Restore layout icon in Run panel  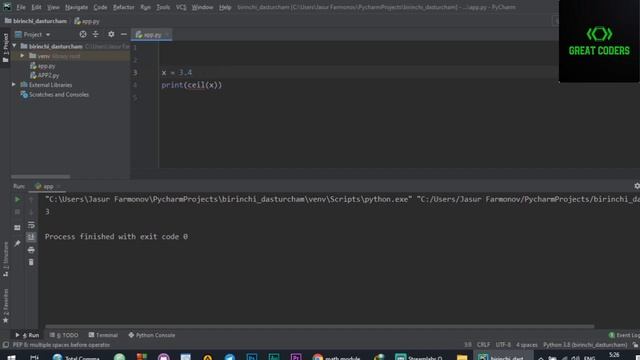coord(17,228)
